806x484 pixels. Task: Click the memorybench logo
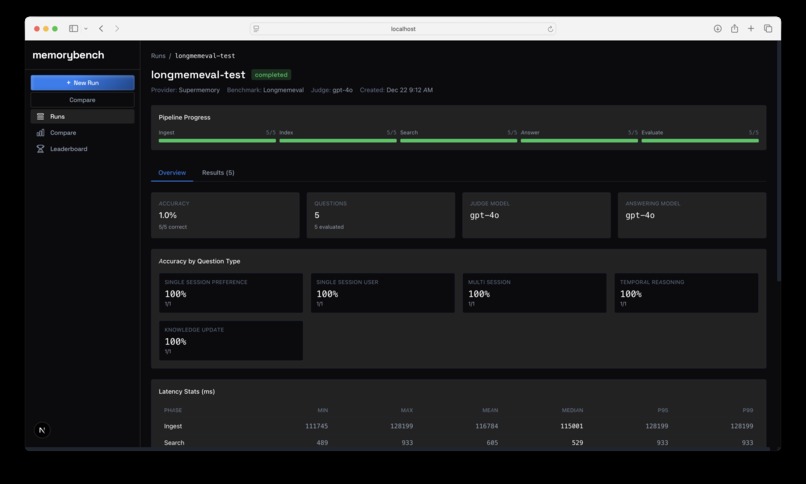pyautogui.click(x=68, y=55)
